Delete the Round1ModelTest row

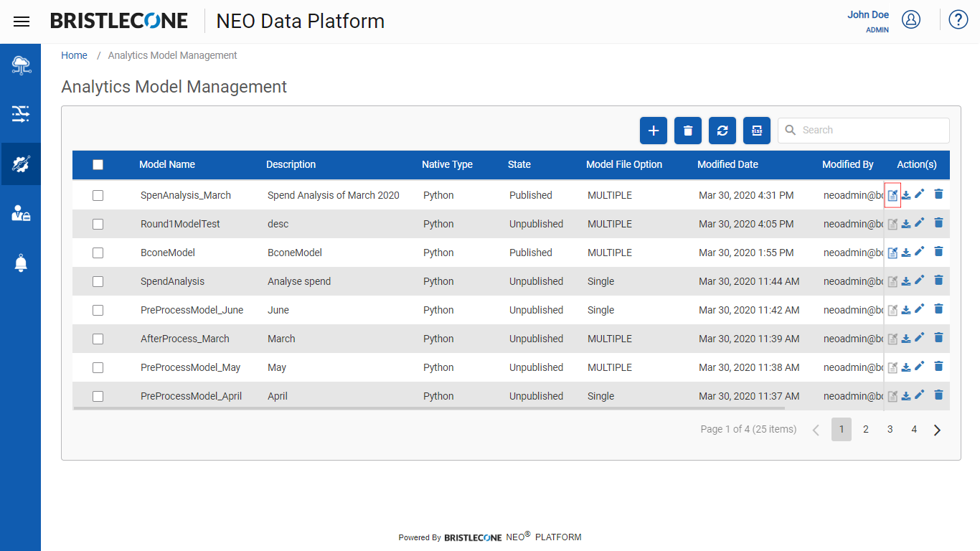tap(938, 222)
